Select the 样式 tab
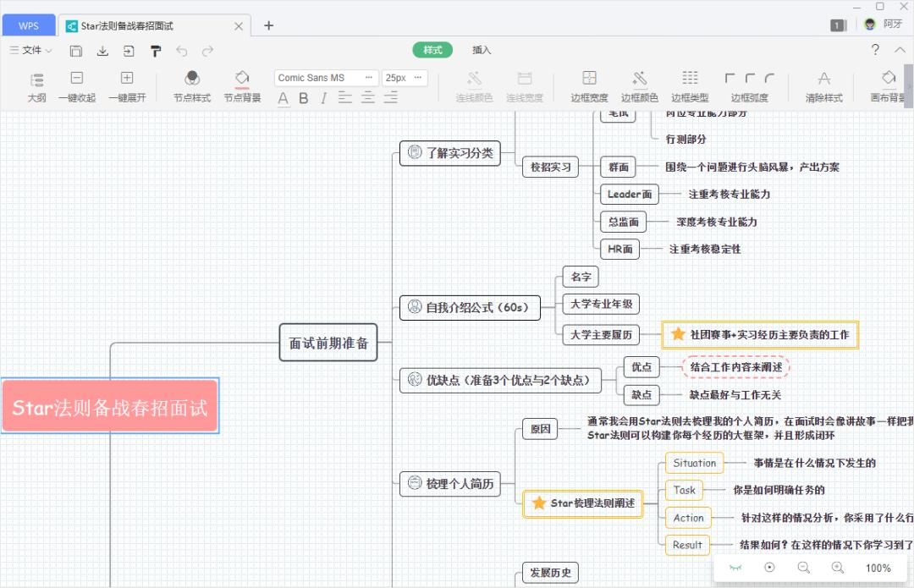Image resolution: width=914 pixels, height=588 pixels. (x=432, y=50)
